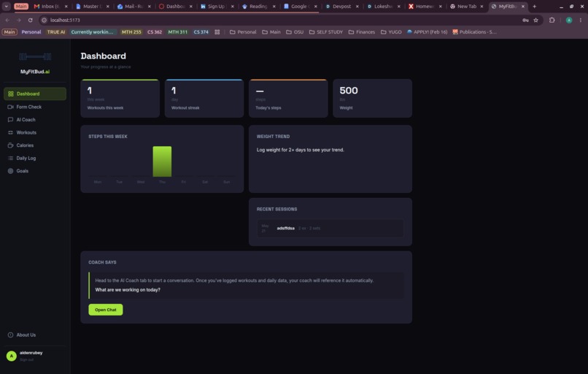Image resolution: width=588 pixels, height=374 pixels.
Task: Switch to the Sign Up LinkedIn tab
Action: tap(217, 7)
